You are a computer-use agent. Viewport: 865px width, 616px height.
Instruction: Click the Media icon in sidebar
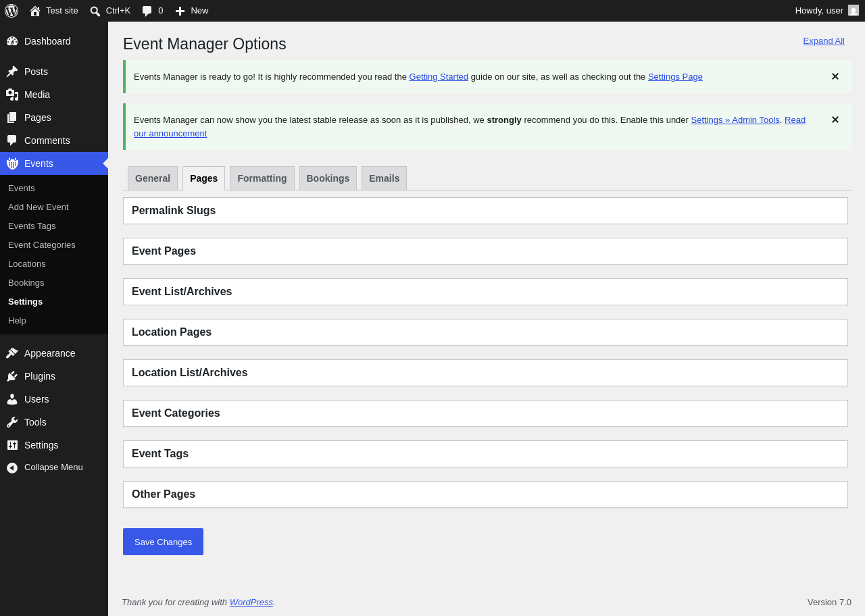coord(12,95)
